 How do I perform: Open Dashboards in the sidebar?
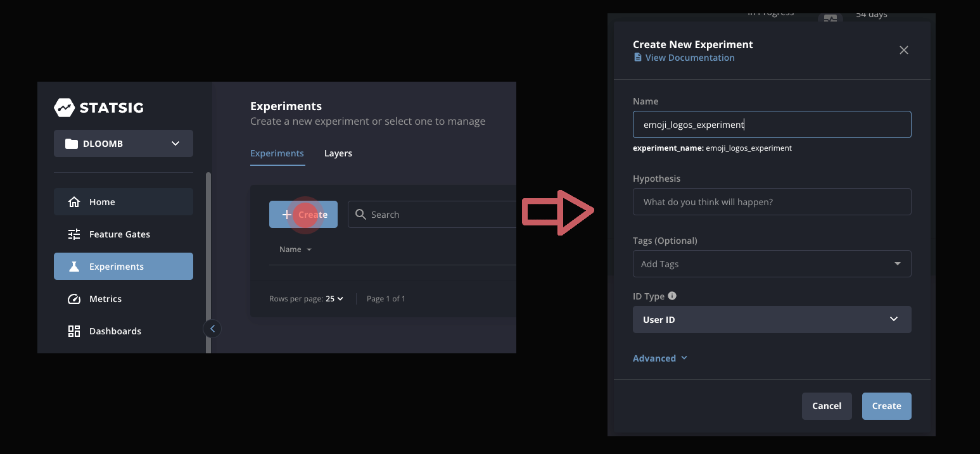(x=124, y=331)
